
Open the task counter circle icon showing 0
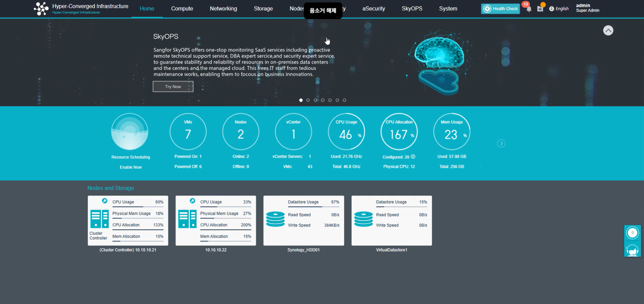coord(633,233)
